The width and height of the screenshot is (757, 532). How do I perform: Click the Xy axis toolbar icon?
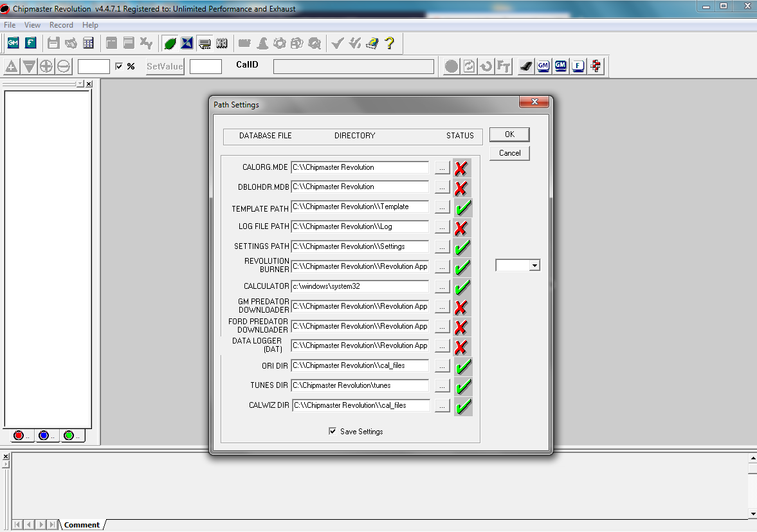coord(146,43)
